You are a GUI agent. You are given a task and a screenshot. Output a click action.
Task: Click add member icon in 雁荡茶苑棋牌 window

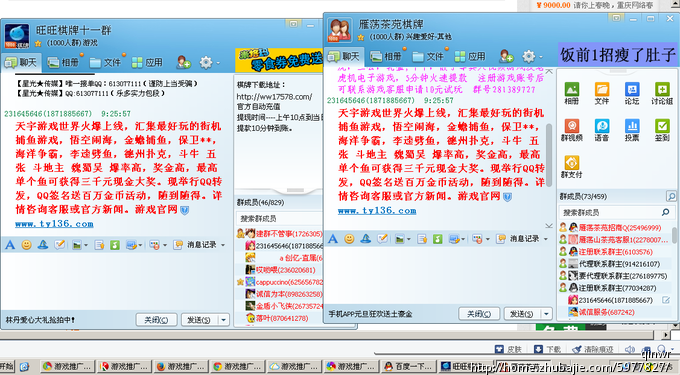tap(506, 56)
